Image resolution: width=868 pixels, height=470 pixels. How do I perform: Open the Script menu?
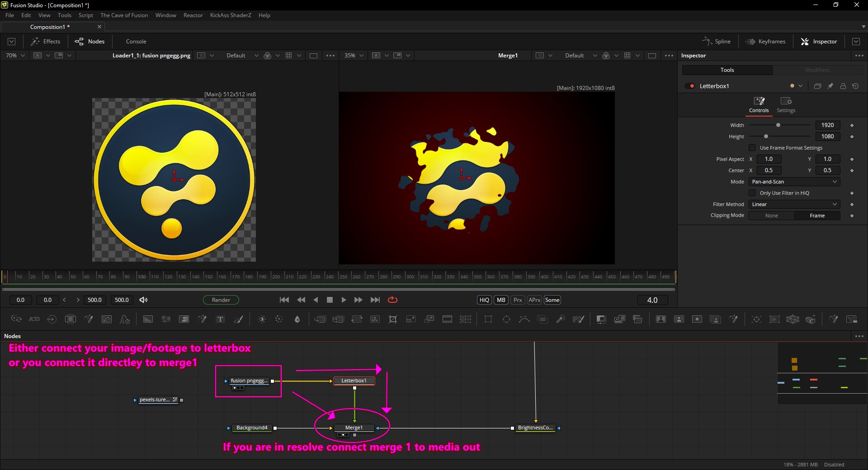pyautogui.click(x=85, y=15)
